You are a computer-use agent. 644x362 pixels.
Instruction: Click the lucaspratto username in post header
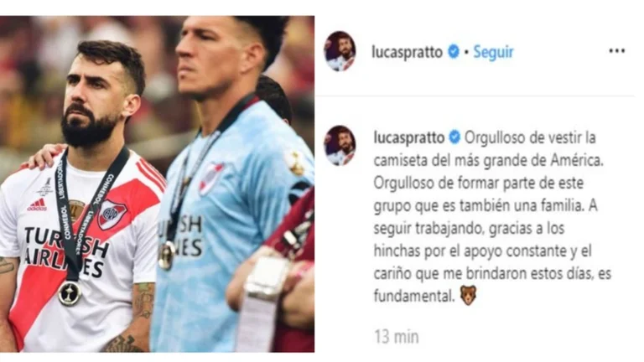pos(407,52)
